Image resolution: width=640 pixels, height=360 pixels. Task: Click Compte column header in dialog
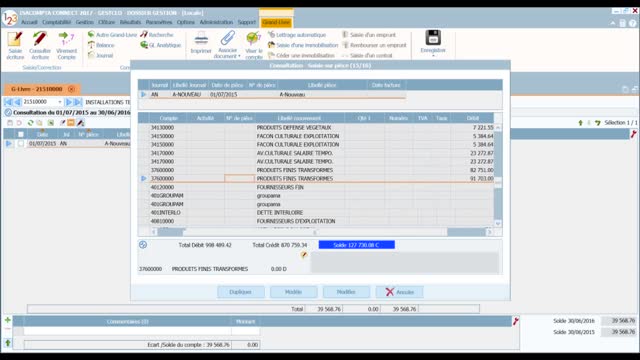pyautogui.click(x=168, y=118)
